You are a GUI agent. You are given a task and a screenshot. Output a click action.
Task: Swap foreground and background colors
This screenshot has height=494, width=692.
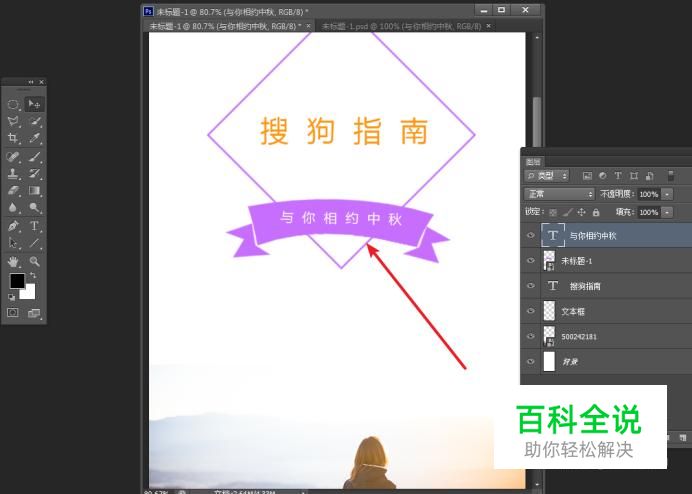(32, 275)
